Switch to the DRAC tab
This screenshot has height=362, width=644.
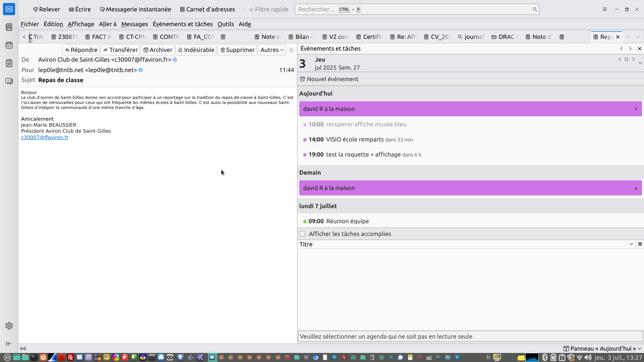[x=505, y=37]
